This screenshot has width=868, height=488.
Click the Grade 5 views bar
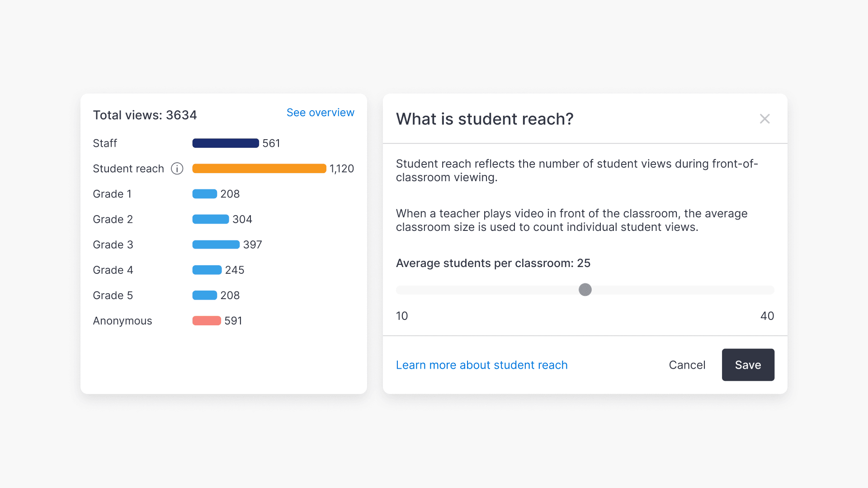205,295
